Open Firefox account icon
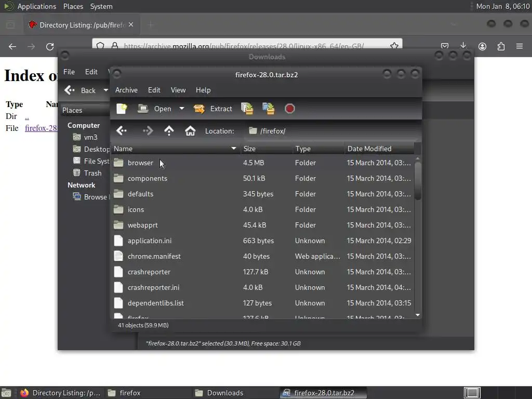The height and width of the screenshot is (399, 532). point(482,46)
